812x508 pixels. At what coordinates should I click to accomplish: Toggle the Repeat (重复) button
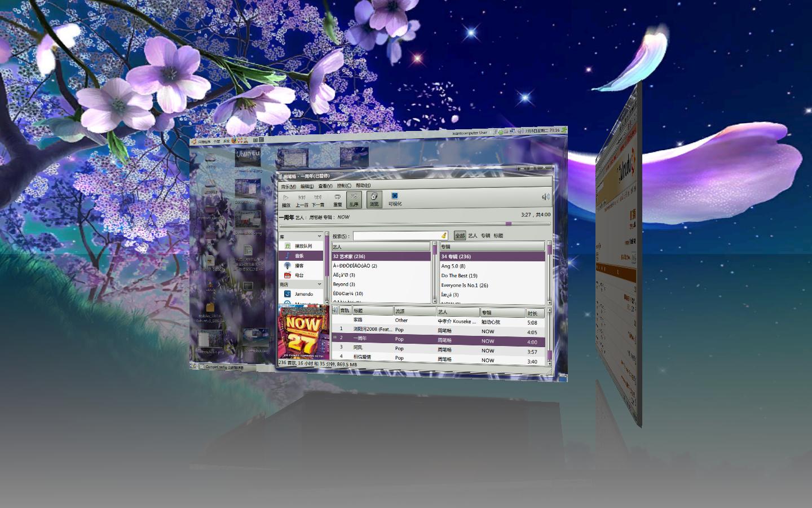[337, 200]
